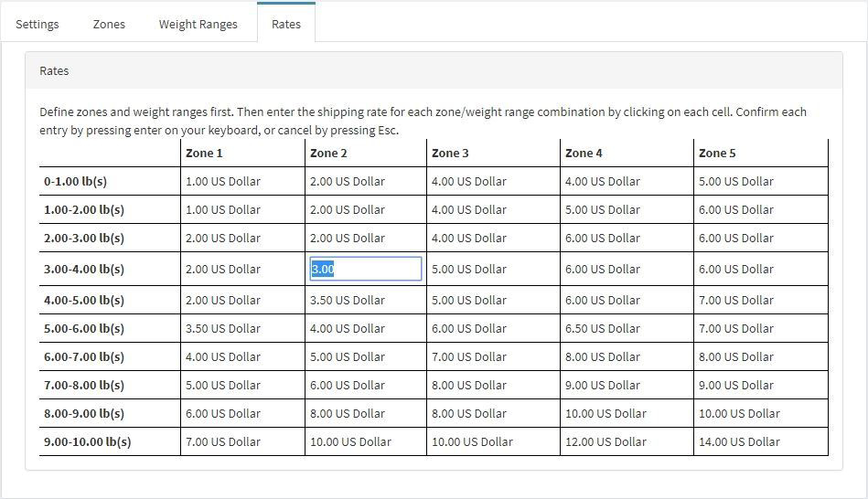This screenshot has width=868, height=499.
Task: Edit Zone 5 rate for 9.00-10.00 lb(s)
Action: pos(739,441)
